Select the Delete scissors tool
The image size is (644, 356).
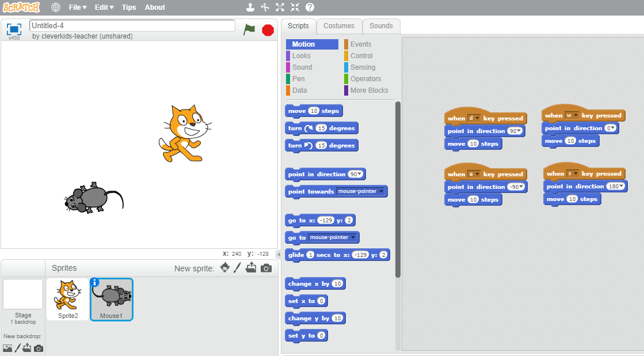[x=265, y=7]
